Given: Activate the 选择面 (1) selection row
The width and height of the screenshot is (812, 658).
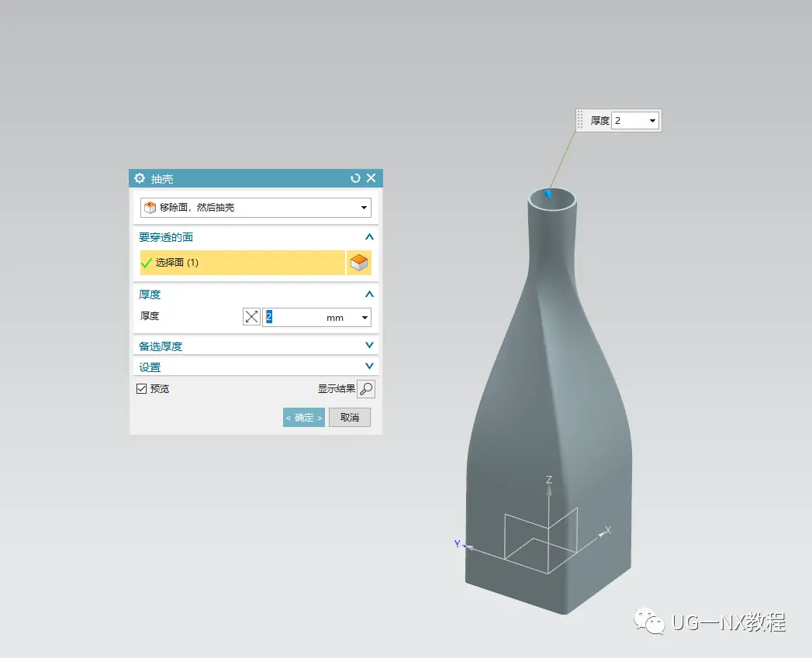Looking at the screenshot, I should [242, 263].
